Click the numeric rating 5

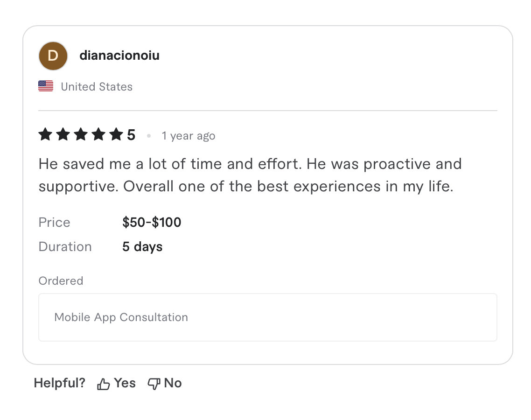coord(132,134)
